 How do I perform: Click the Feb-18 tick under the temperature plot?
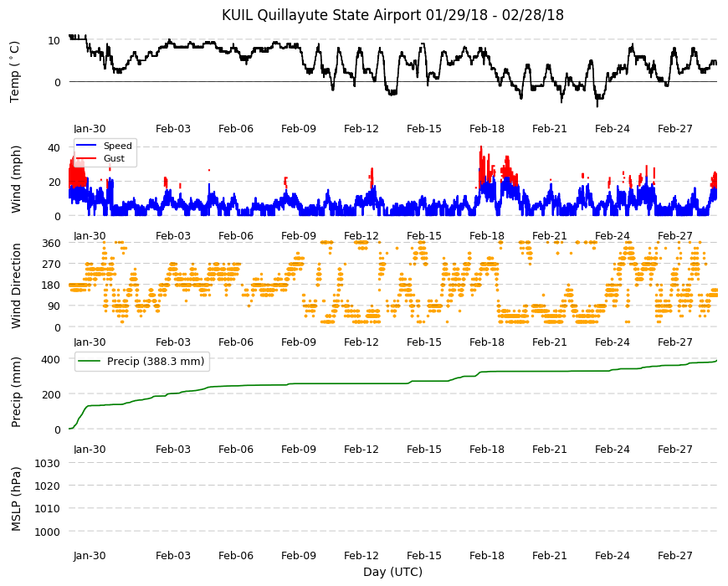486,129
